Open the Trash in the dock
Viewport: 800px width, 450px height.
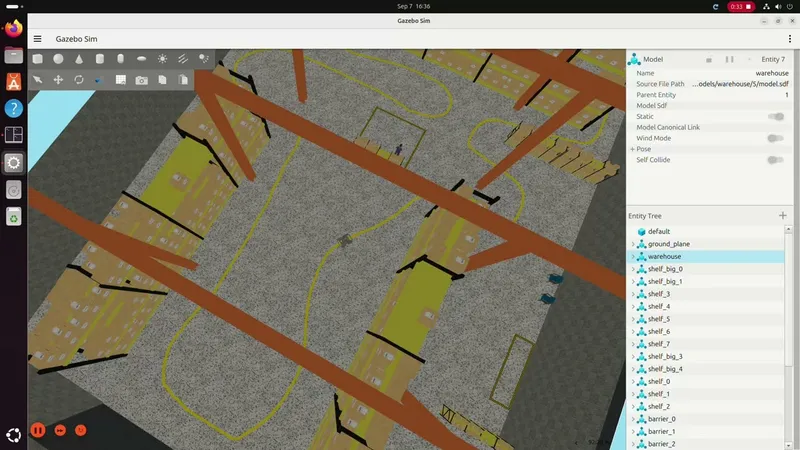pos(14,217)
